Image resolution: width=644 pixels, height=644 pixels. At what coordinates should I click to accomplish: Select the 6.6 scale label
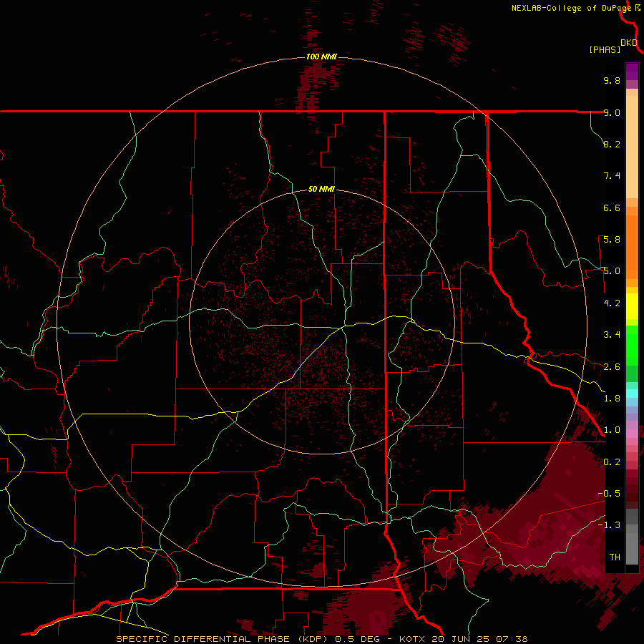pos(612,208)
